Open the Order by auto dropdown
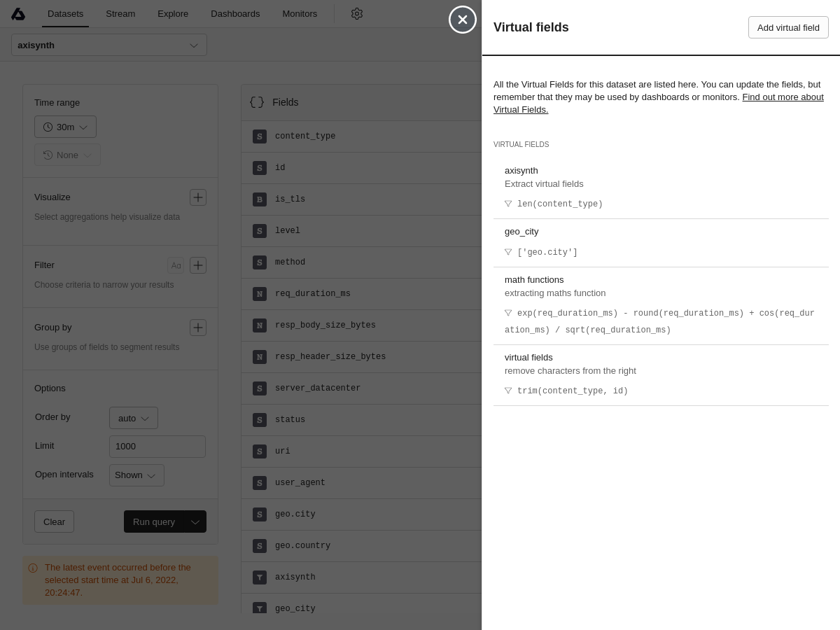 point(133,418)
